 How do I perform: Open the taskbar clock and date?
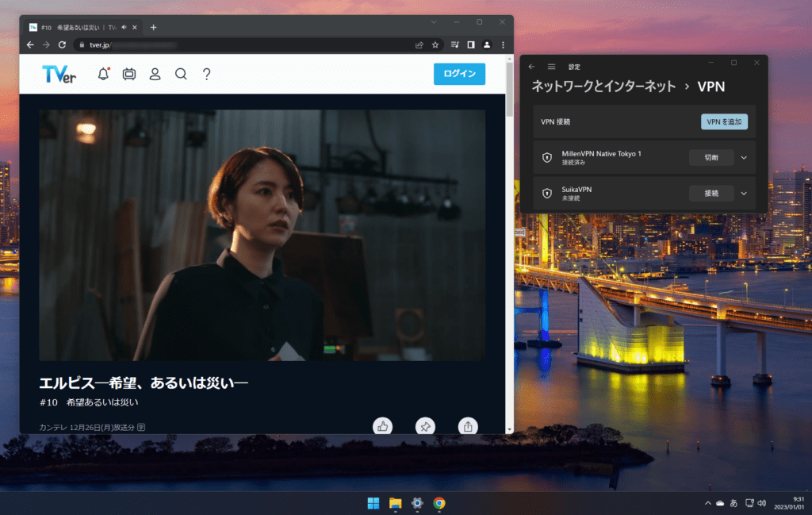point(789,503)
